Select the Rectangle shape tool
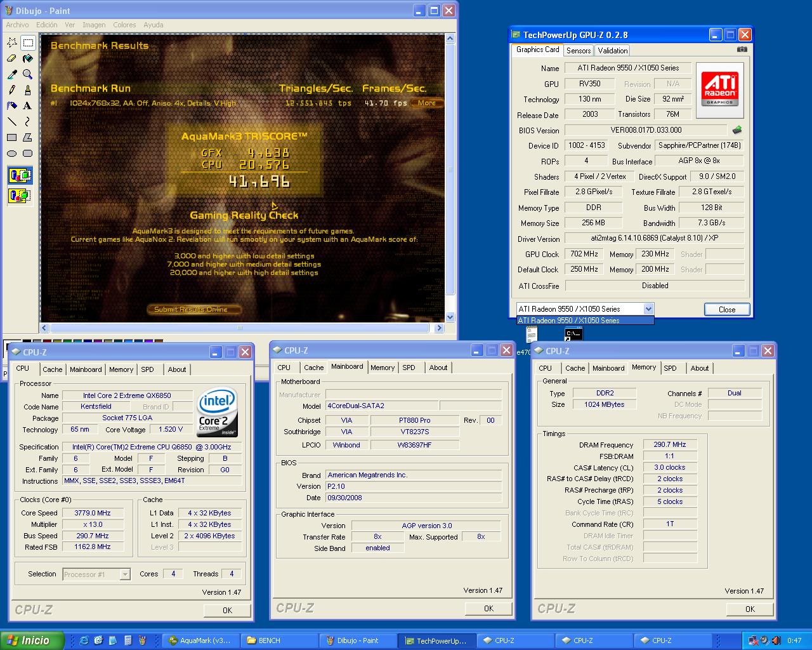812x650 pixels. [12, 138]
